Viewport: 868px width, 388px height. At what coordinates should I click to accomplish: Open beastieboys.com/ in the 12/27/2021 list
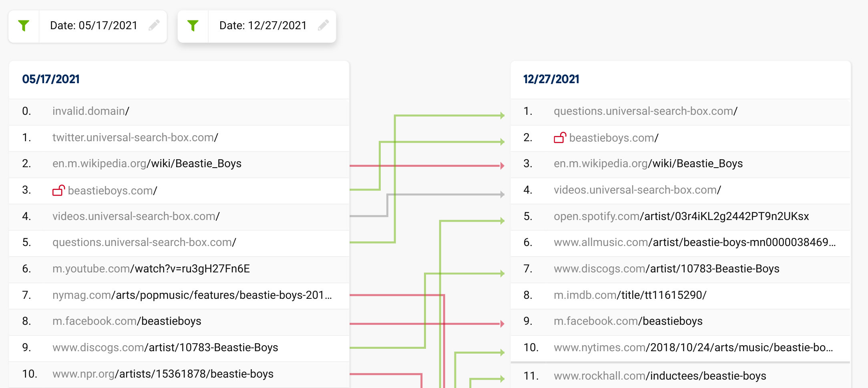coord(614,138)
